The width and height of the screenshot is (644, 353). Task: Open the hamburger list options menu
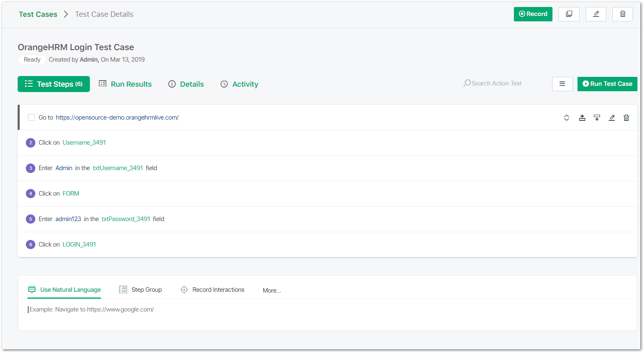click(562, 84)
